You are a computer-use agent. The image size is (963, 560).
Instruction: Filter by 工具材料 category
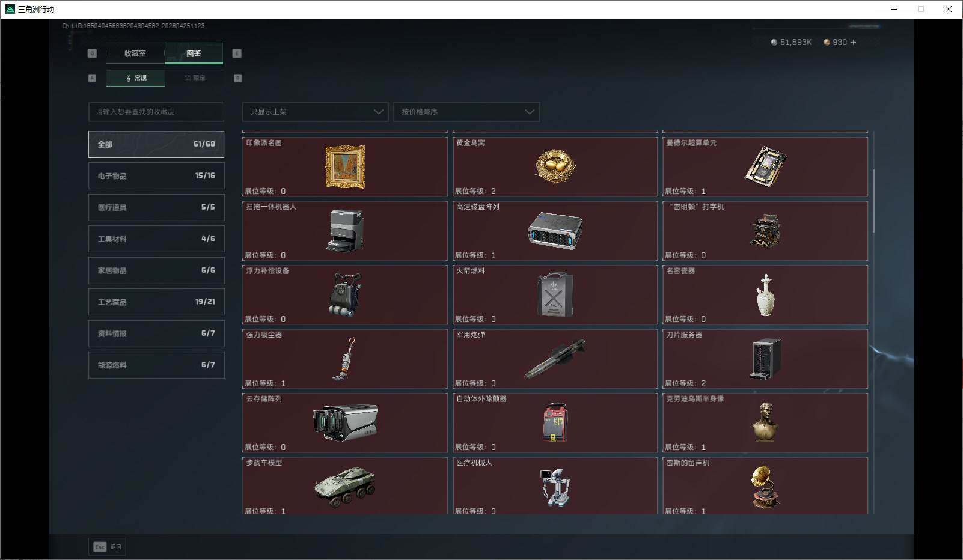(x=156, y=239)
